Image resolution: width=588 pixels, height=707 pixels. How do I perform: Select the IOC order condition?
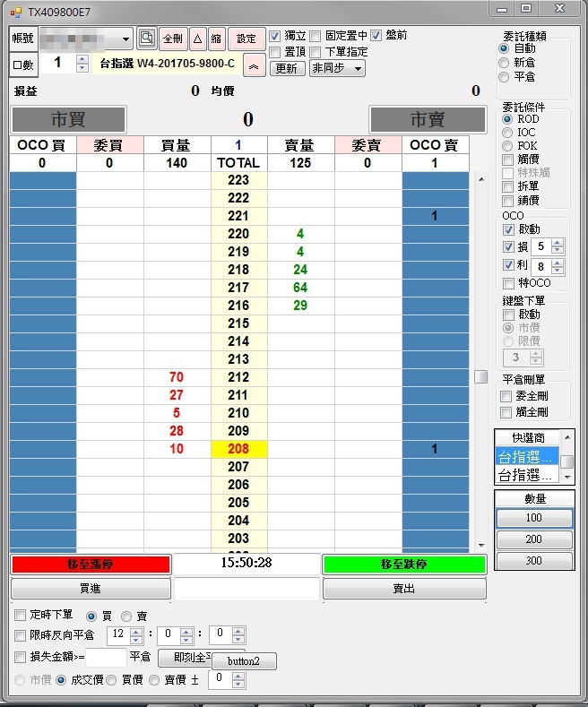[x=507, y=133]
